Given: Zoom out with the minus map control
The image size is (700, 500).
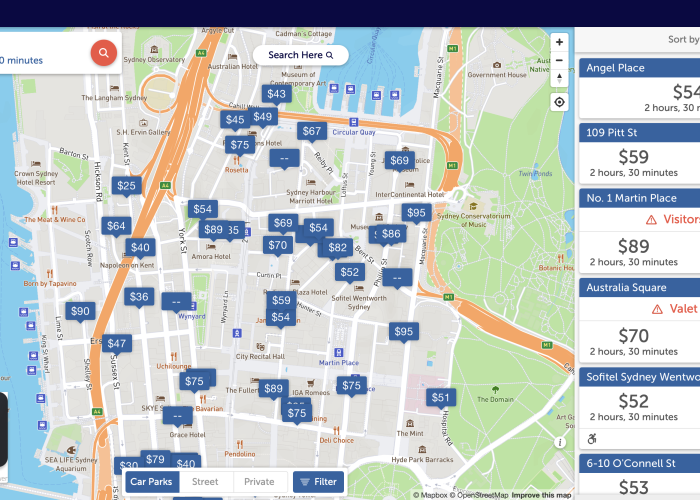Looking at the screenshot, I should [559, 60].
